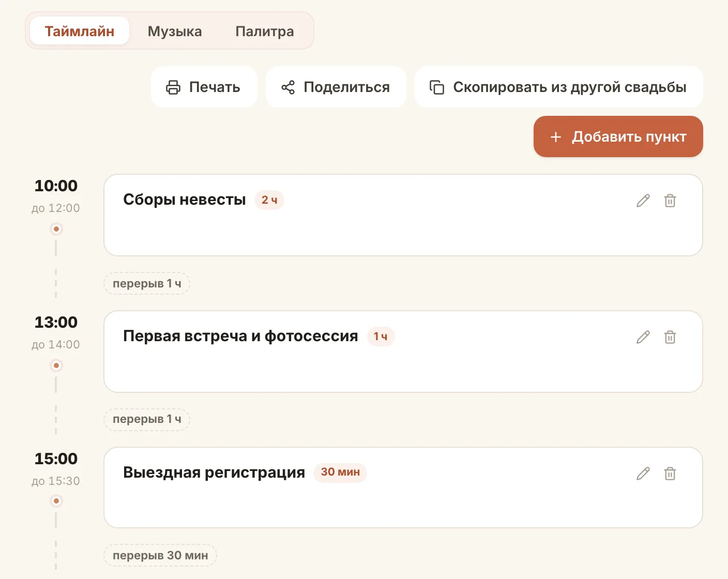Click the Добавить пункт button
The image size is (728, 579).
pos(618,136)
